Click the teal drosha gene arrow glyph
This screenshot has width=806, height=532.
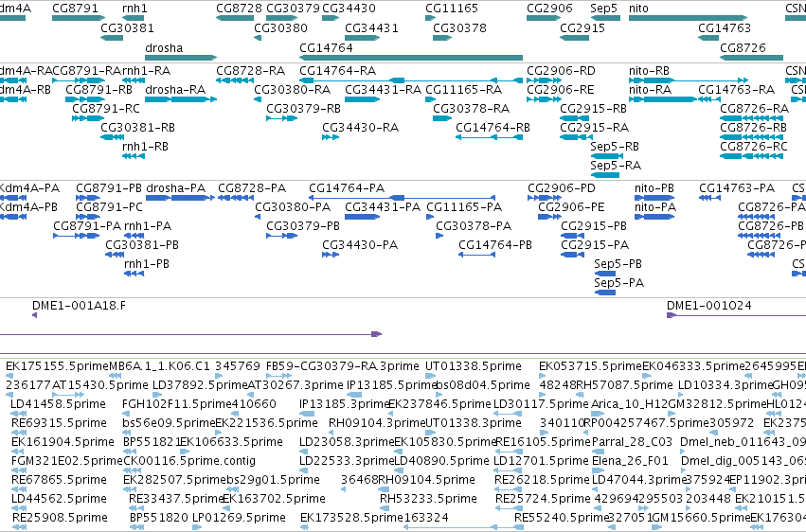(x=181, y=58)
